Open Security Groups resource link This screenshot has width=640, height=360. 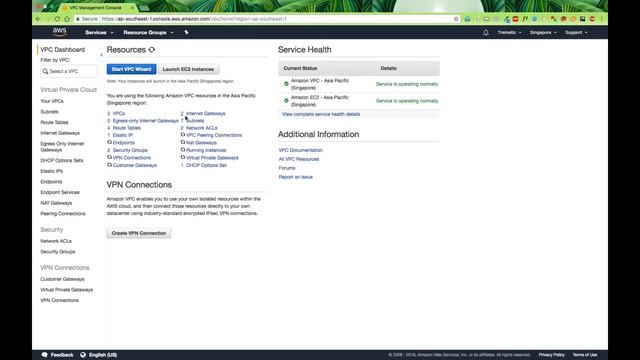click(x=130, y=150)
